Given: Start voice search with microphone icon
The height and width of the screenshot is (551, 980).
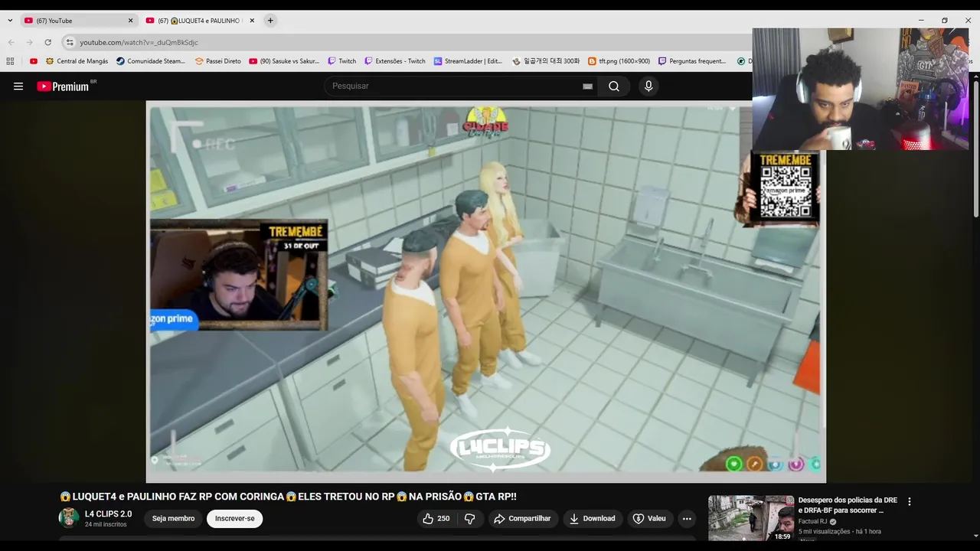Looking at the screenshot, I should click(648, 86).
